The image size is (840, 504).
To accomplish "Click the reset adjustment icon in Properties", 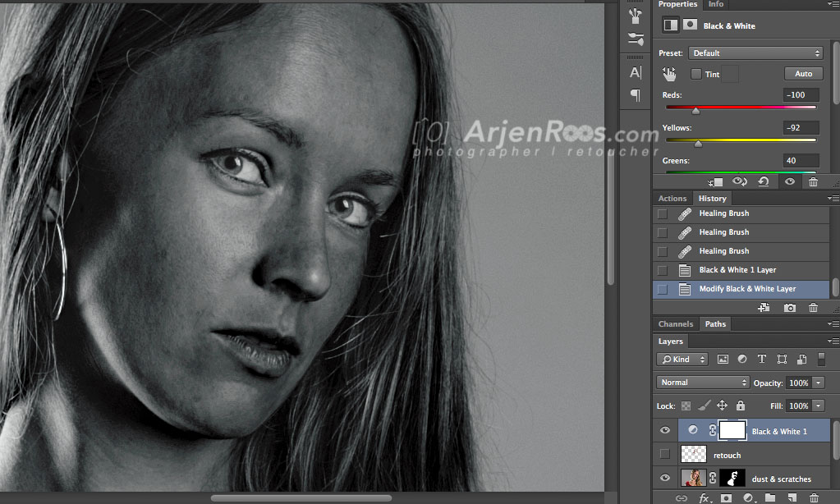I will pos(764,181).
